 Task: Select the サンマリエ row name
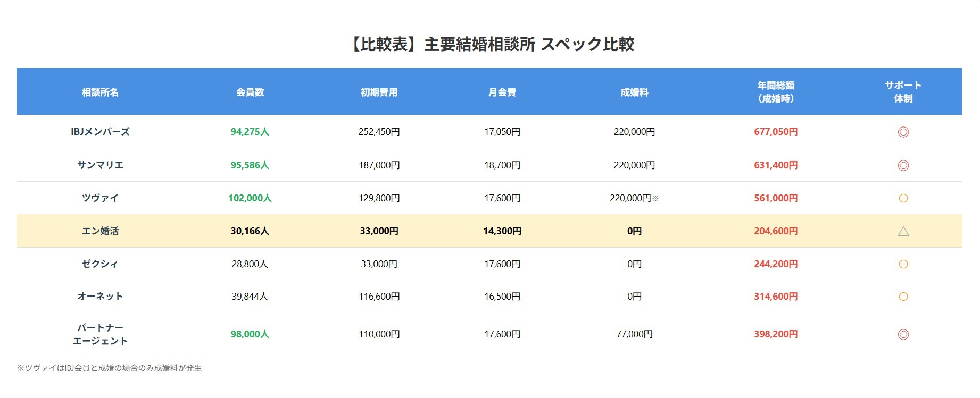(x=100, y=165)
